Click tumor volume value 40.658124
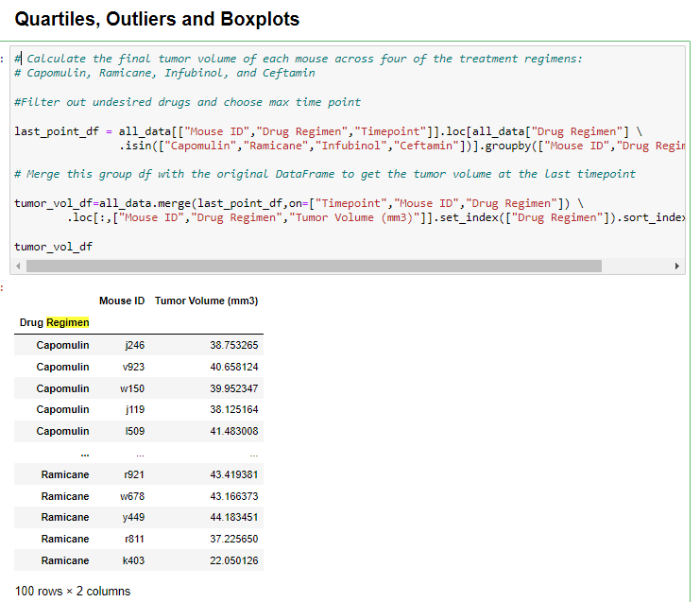700x602 pixels. [x=234, y=367]
